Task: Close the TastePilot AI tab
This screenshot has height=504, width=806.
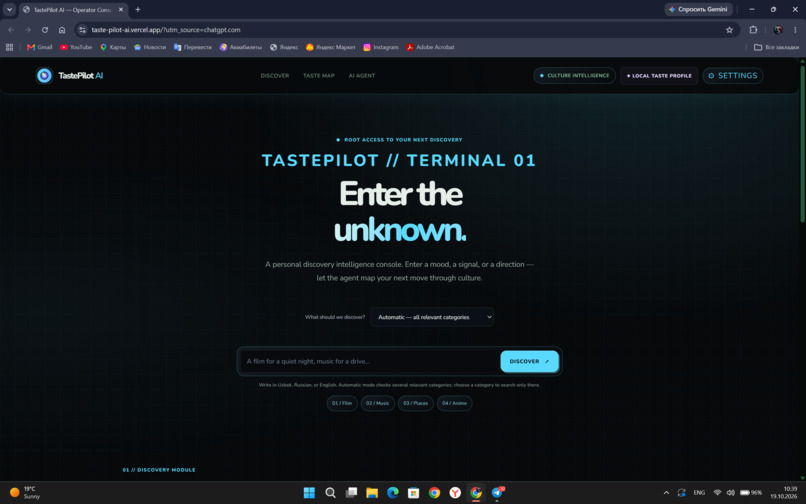Action: pyautogui.click(x=121, y=9)
